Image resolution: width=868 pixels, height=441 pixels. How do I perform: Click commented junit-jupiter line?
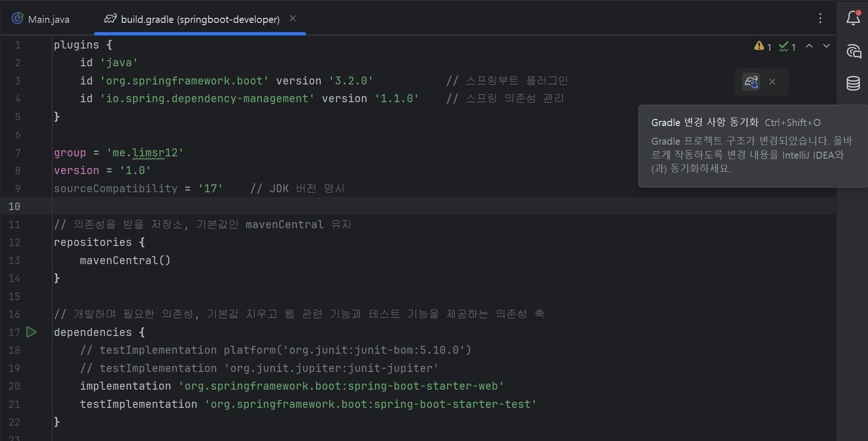[x=259, y=368]
